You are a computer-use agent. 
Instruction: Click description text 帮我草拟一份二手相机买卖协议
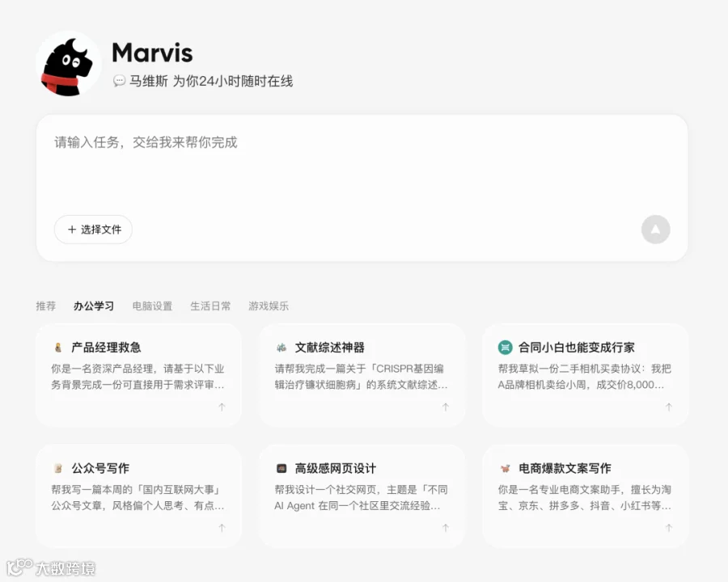click(x=585, y=377)
